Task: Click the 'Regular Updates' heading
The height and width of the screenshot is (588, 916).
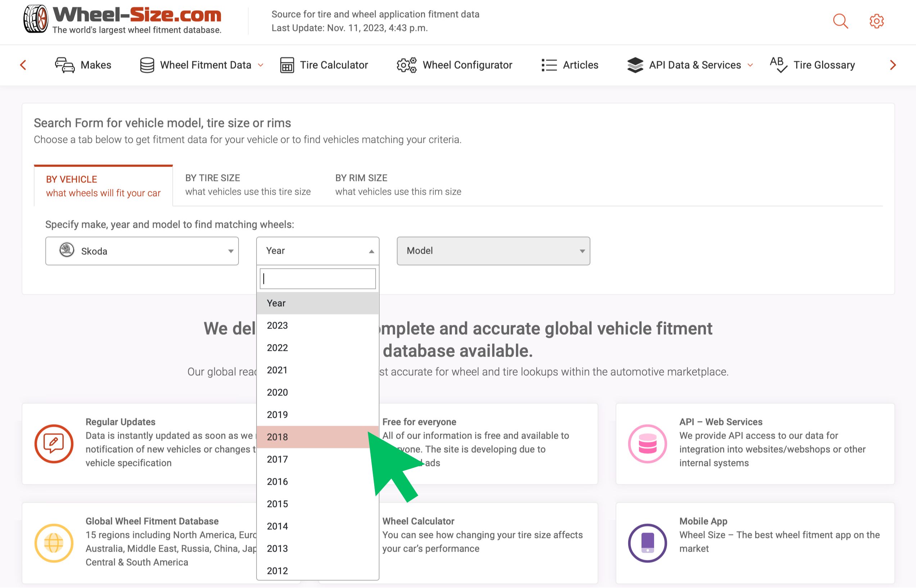Action: (121, 422)
